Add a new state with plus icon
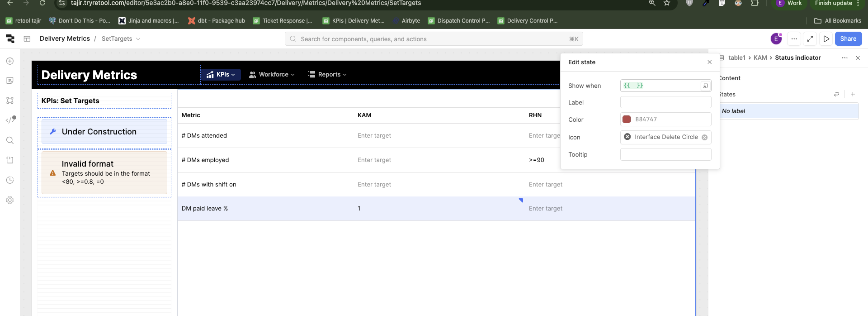 [853, 94]
